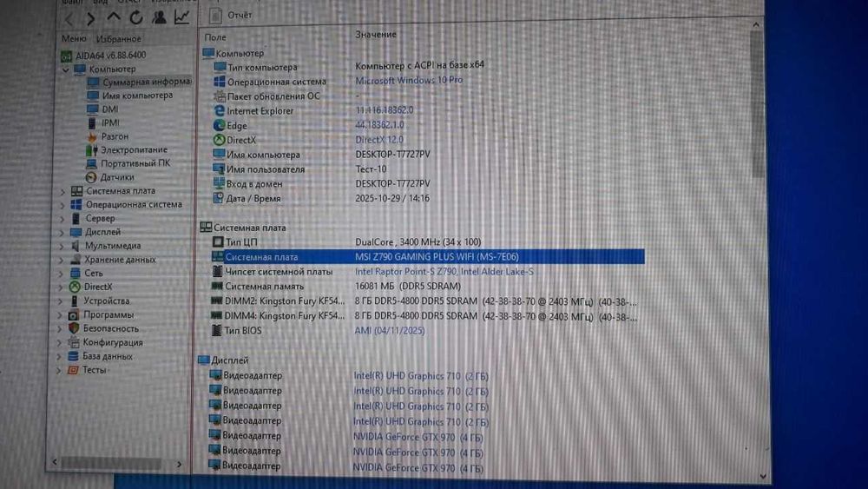Select Разгон tree item
868x489 pixels.
click(x=108, y=136)
